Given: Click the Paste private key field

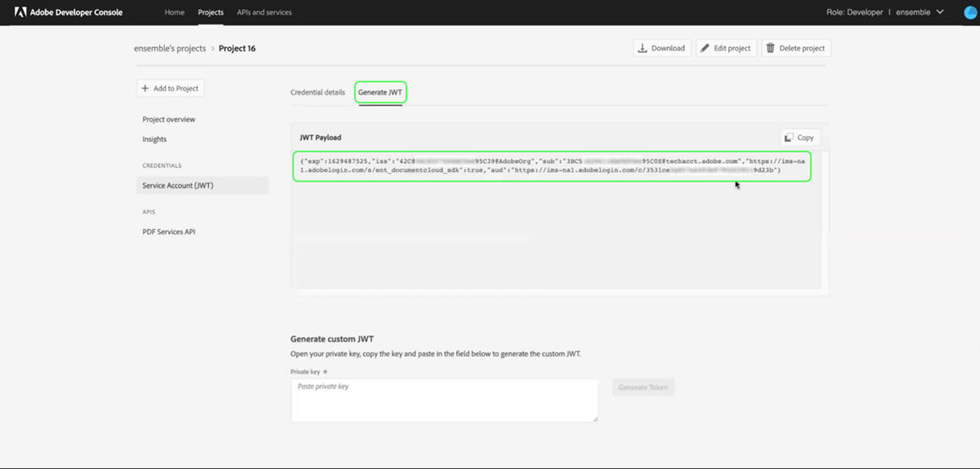Looking at the screenshot, I should (445, 401).
